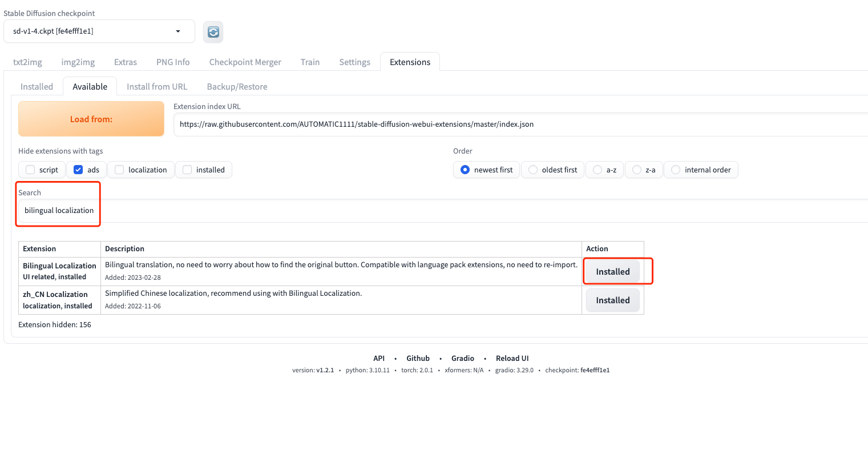
Task: Open the Backup/Restore tab
Action: pyautogui.click(x=237, y=86)
